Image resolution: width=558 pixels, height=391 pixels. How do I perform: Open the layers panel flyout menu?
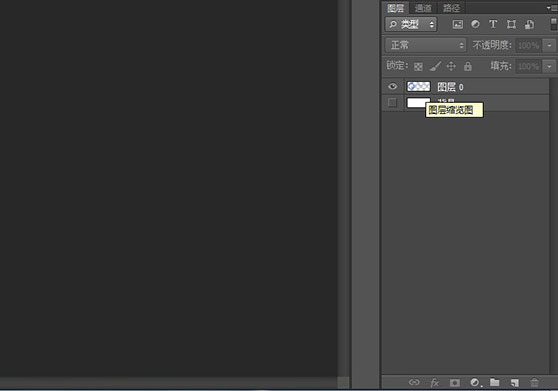(x=551, y=8)
